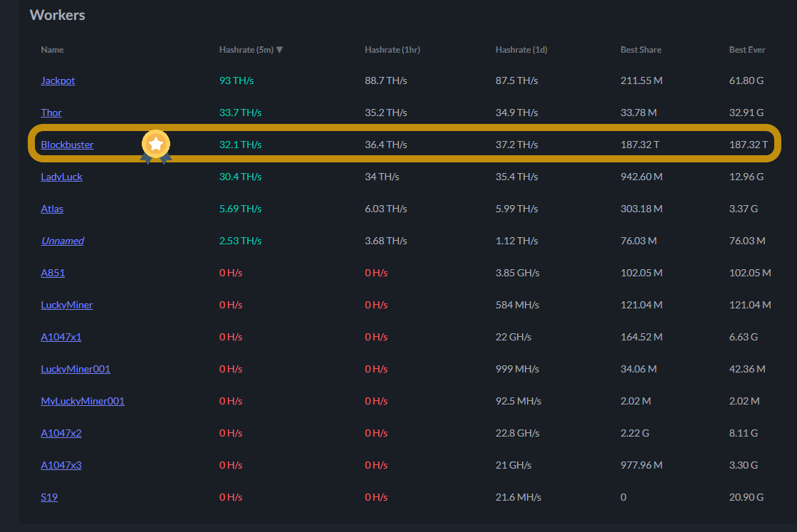
Task: Select Blockbuster's 32.1 TH/s hashrate value
Action: (241, 145)
